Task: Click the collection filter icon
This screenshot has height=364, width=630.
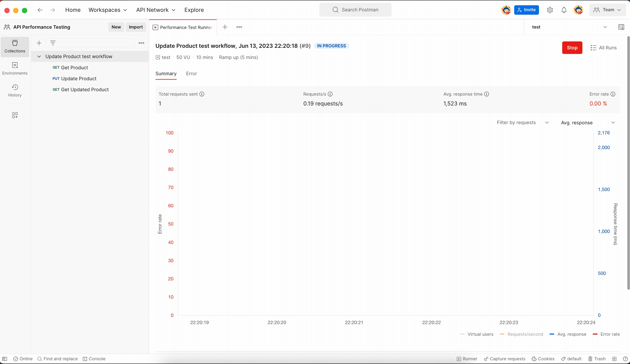Action: 53,43
